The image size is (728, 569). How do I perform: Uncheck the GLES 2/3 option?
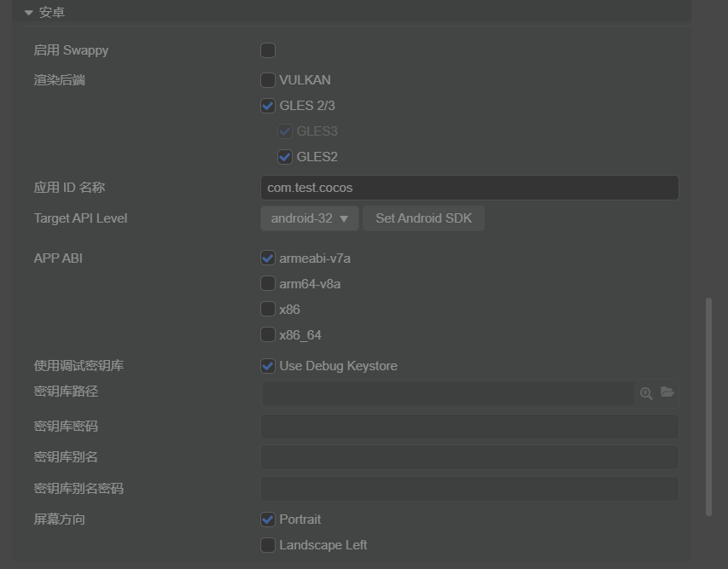pos(268,106)
